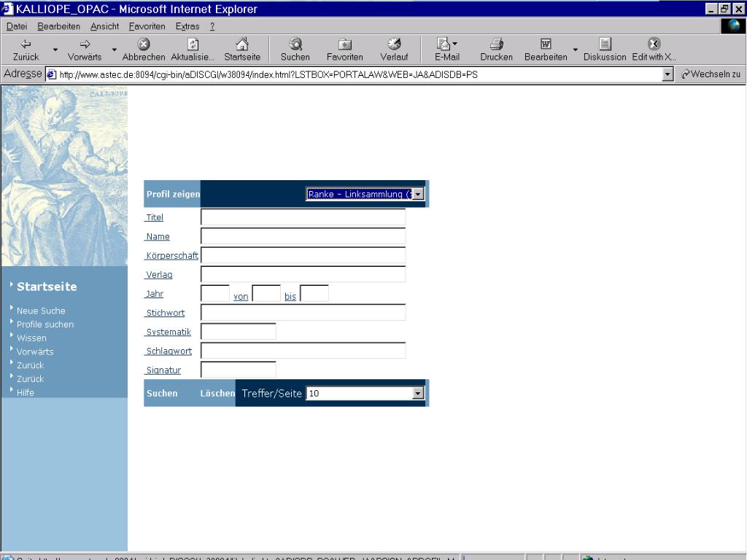Expand the Ranke - Linksammlung profile dropdown
This screenshot has width=747, height=560.
tap(418, 194)
